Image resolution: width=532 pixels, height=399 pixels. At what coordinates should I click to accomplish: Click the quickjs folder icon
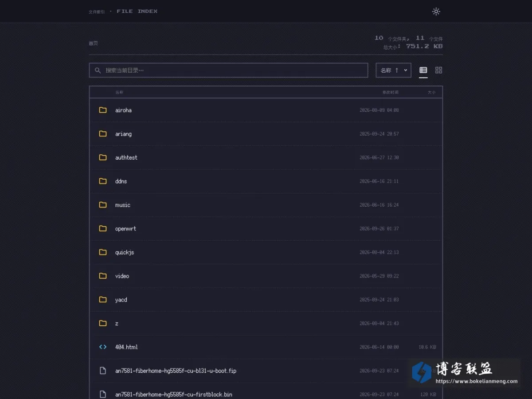103,252
